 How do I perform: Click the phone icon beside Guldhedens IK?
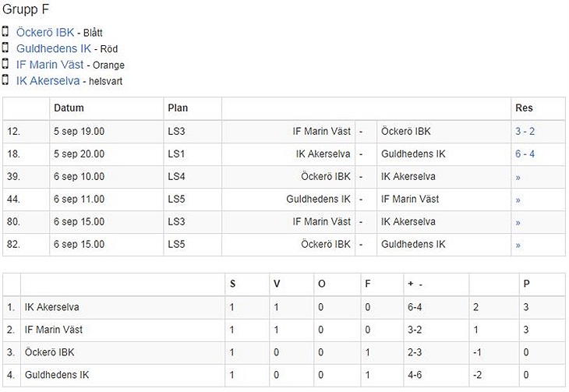pyautogui.click(x=5, y=48)
